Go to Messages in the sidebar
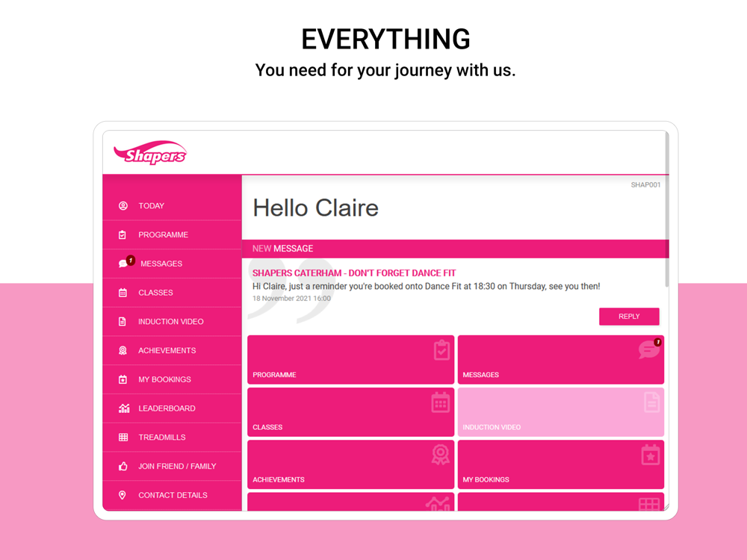This screenshot has height=560, width=747. pos(172,264)
